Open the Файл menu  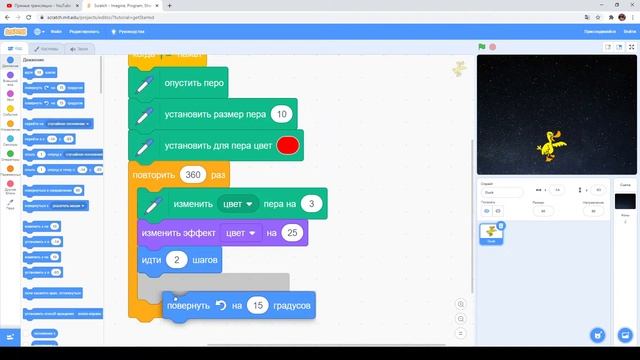point(56,31)
